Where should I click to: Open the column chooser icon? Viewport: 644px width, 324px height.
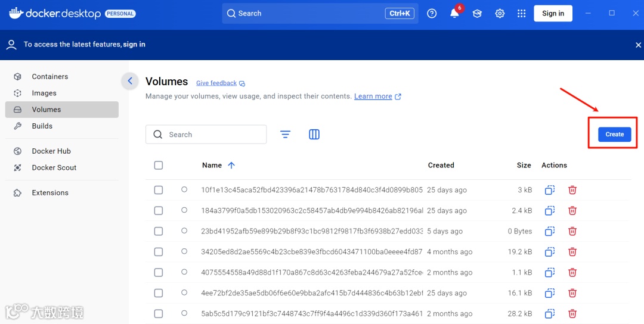[314, 134]
